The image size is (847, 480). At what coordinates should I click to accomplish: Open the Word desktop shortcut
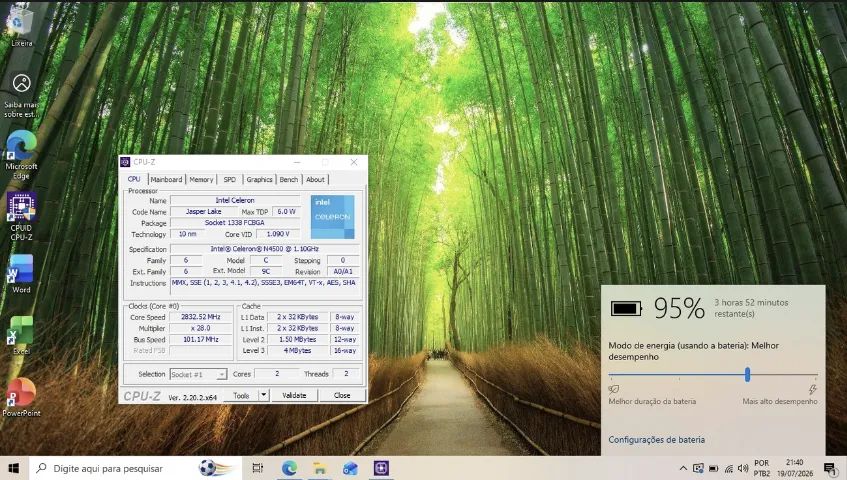click(x=21, y=274)
